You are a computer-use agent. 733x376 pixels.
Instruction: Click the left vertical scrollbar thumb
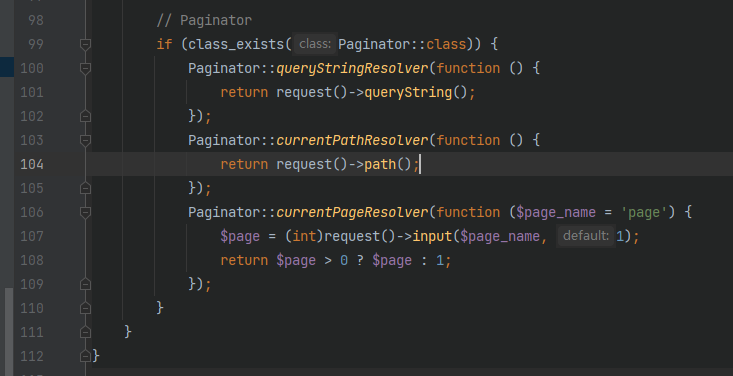(9, 332)
